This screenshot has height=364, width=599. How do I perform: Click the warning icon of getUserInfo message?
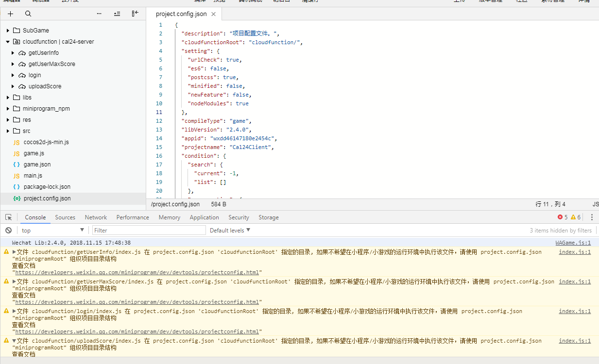click(x=6, y=252)
